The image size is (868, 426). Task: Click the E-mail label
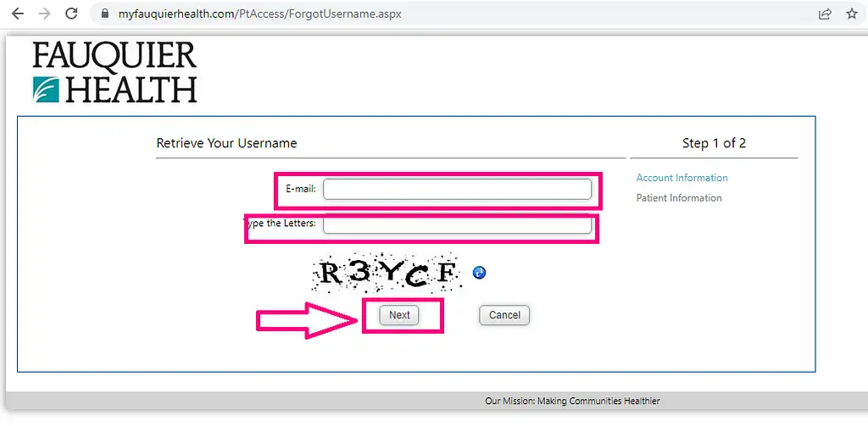click(x=301, y=189)
